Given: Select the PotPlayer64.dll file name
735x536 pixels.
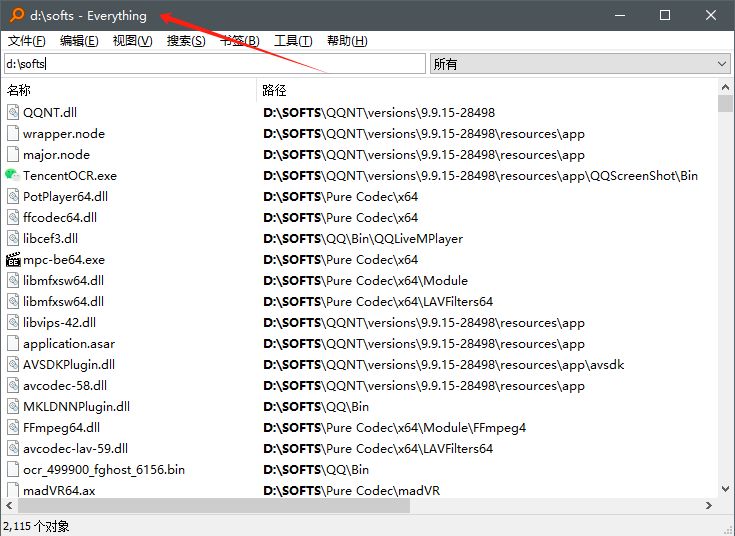Looking at the screenshot, I should click(66, 196).
